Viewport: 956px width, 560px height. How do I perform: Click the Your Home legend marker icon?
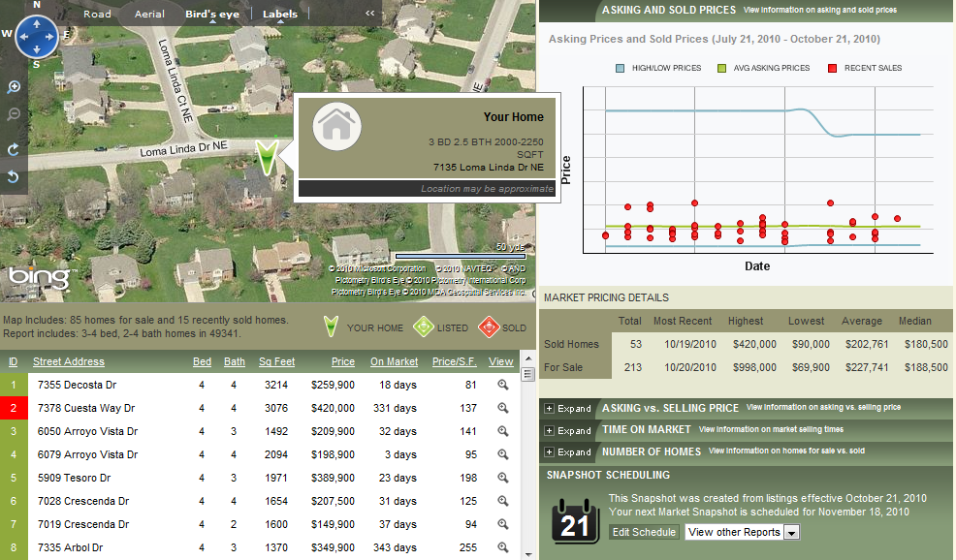click(x=331, y=327)
